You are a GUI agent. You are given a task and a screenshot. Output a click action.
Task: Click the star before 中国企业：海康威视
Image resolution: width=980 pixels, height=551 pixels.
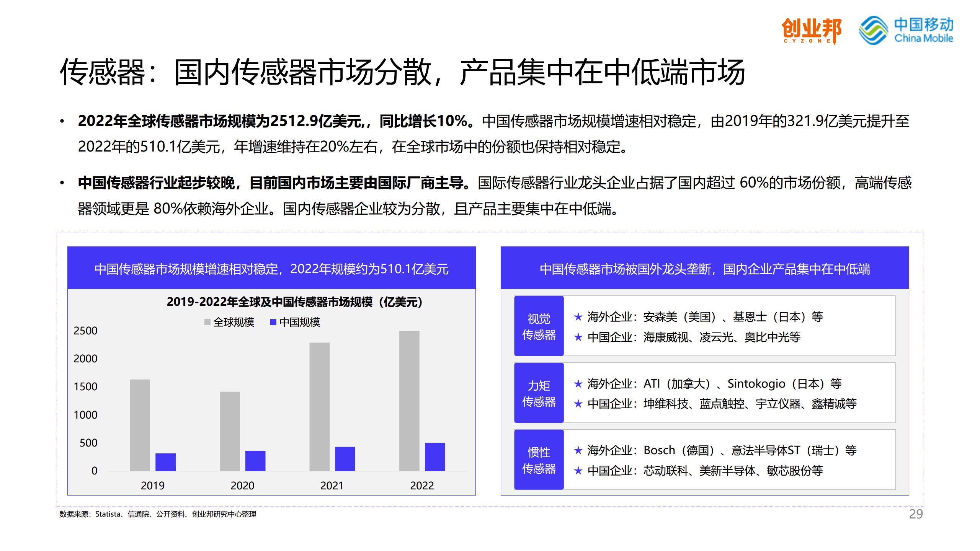(578, 337)
